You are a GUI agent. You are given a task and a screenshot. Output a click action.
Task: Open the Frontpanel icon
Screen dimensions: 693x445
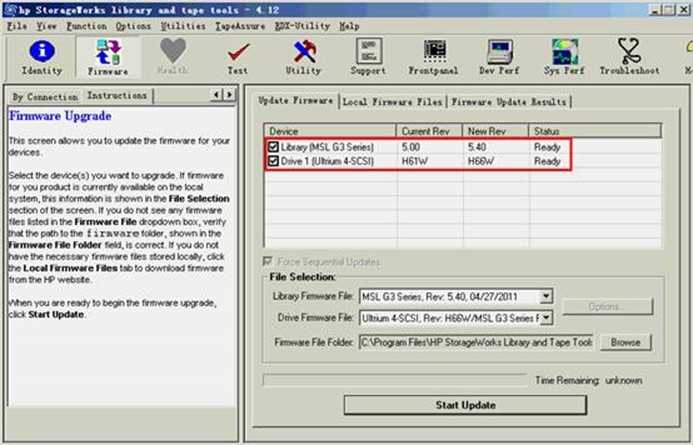coord(433,57)
